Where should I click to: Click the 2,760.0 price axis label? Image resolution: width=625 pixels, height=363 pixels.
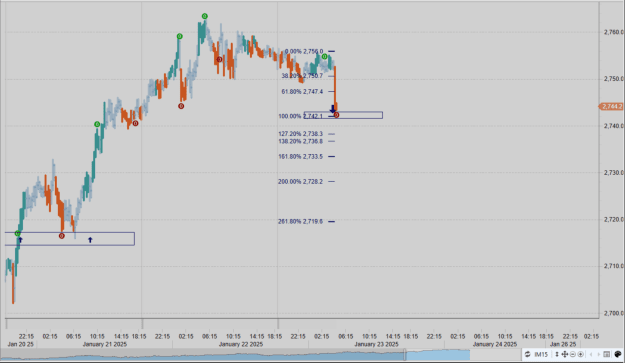[613, 32]
